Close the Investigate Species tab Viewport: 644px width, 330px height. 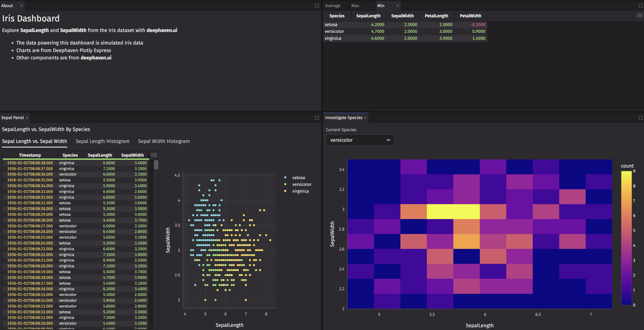[365, 118]
